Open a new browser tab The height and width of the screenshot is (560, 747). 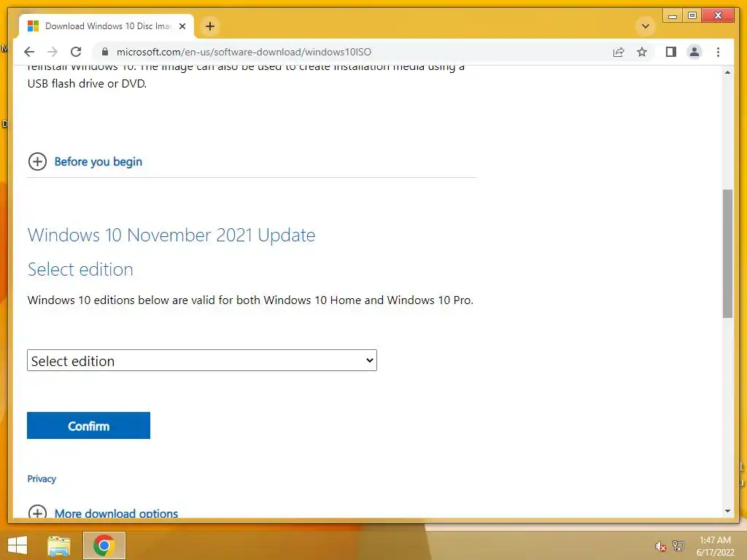(x=209, y=26)
